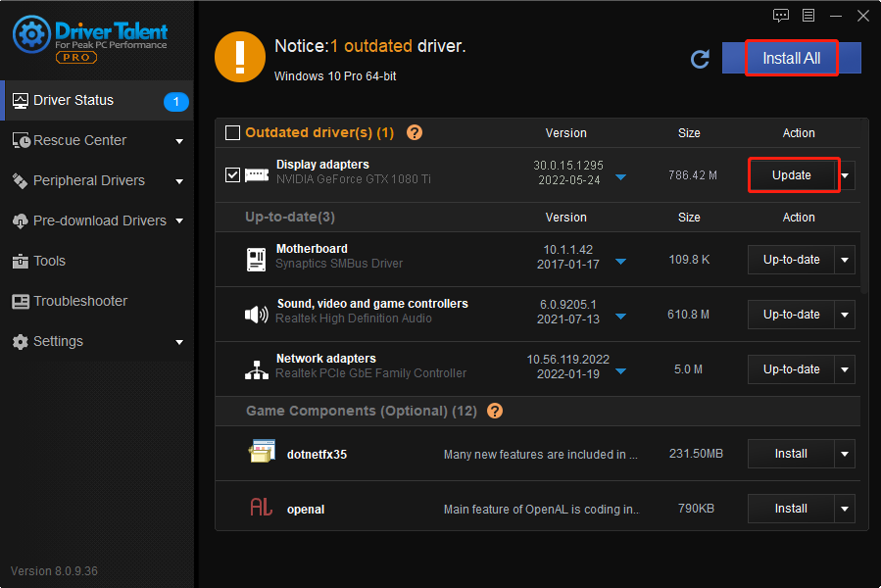Open version dropdown for Synaptics SMBus driver
This screenshot has height=588, width=881.
621,262
